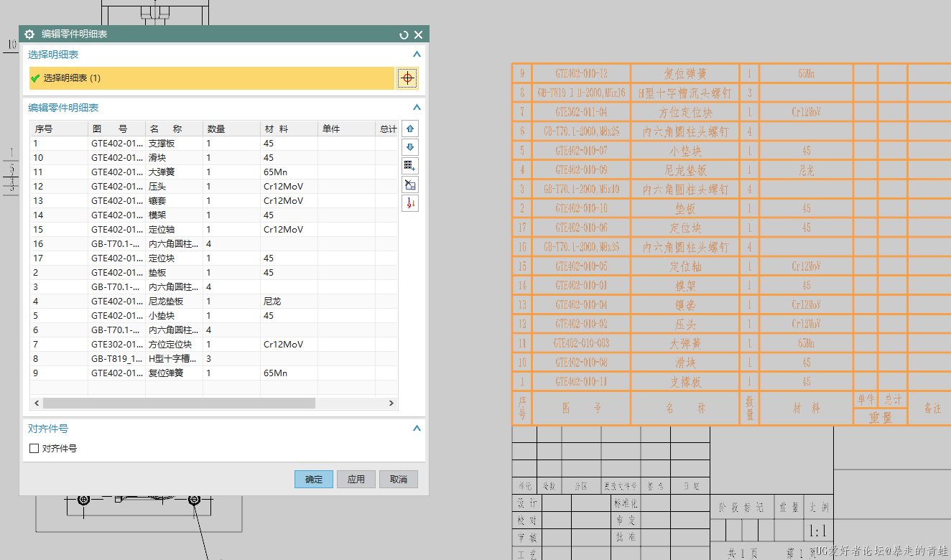Click the 数量 column header in dialog

(231, 129)
